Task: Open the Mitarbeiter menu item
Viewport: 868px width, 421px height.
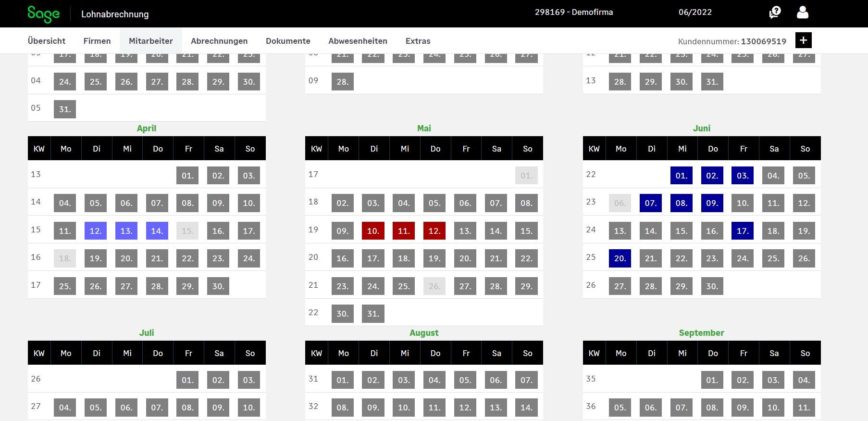Action: click(151, 41)
